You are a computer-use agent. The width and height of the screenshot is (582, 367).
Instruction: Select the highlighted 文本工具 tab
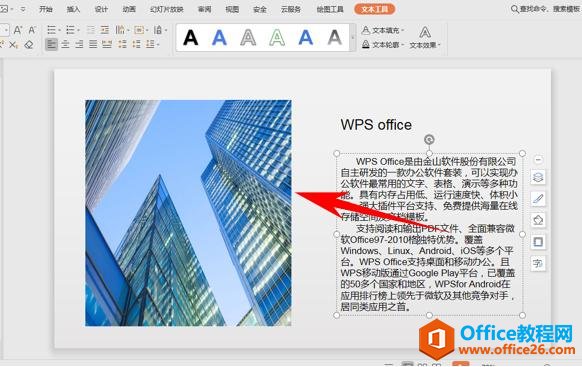coord(375,9)
